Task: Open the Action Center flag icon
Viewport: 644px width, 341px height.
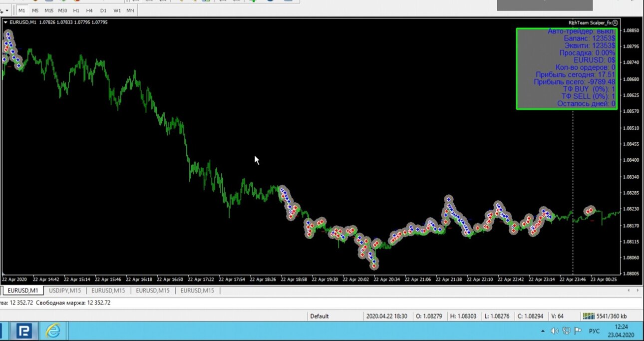Action: 578,331
